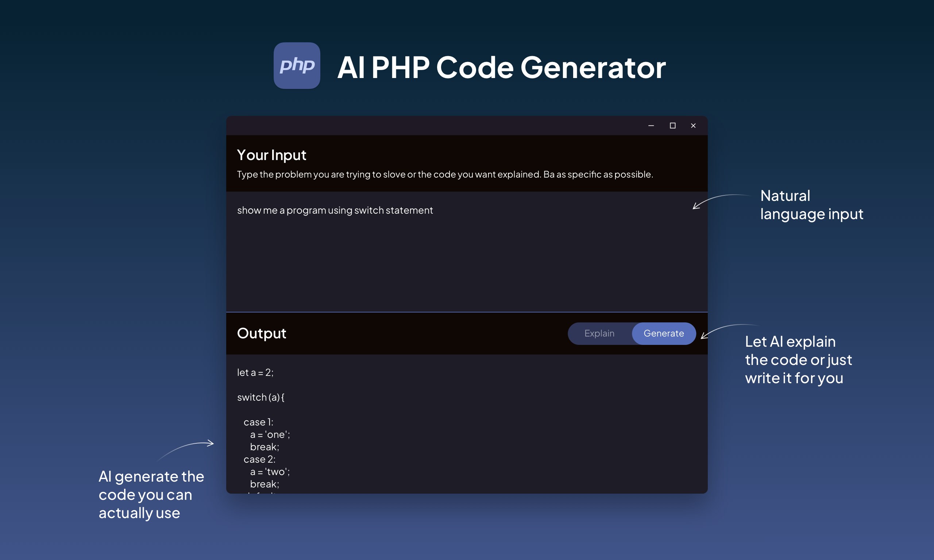Click the input instruction description text
The height and width of the screenshot is (560, 934).
pyautogui.click(x=445, y=174)
